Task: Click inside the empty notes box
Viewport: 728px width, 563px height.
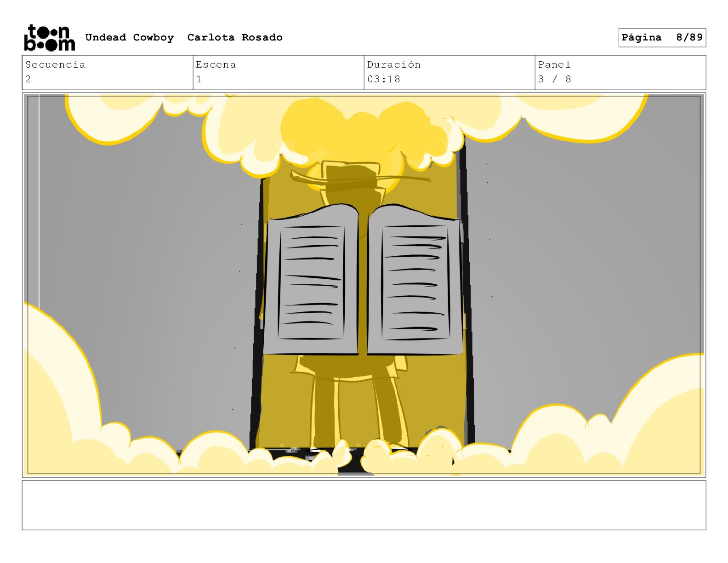Action: pyautogui.click(x=364, y=505)
